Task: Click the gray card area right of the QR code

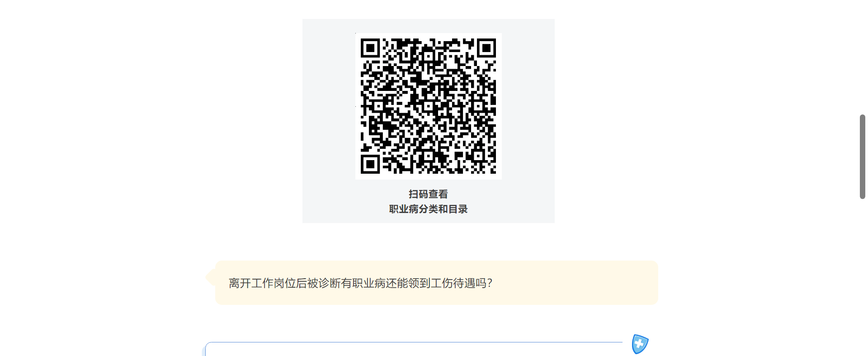Action: [x=528, y=106]
